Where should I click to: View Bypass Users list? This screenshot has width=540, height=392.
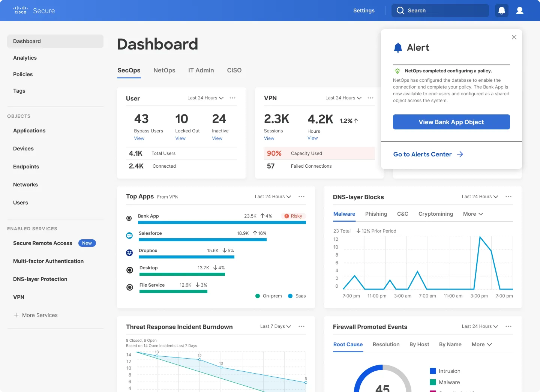point(139,138)
